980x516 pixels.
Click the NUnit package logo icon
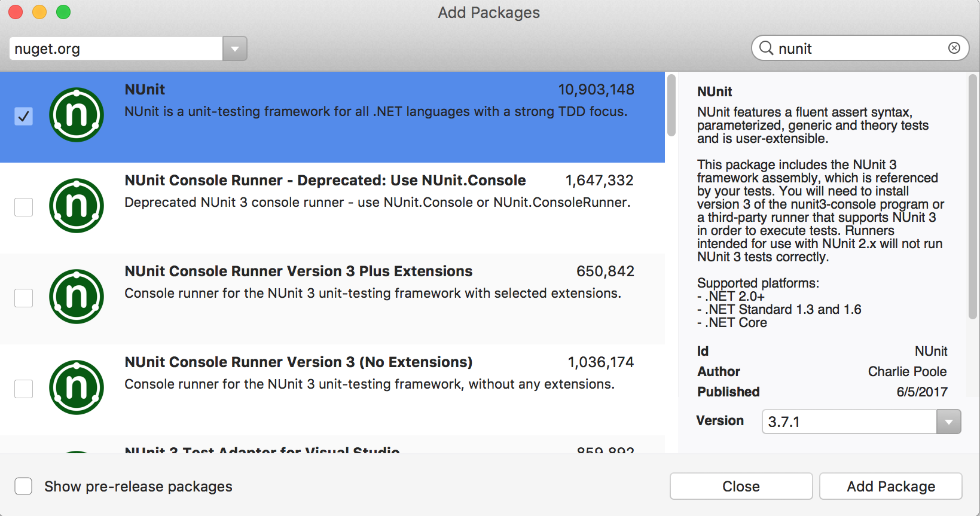tap(77, 115)
